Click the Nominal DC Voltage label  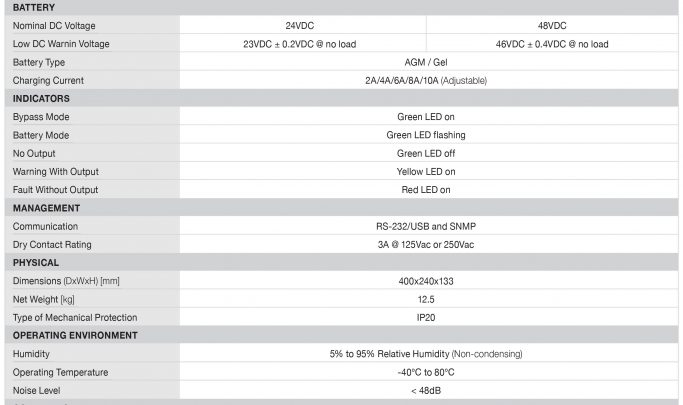(54, 26)
